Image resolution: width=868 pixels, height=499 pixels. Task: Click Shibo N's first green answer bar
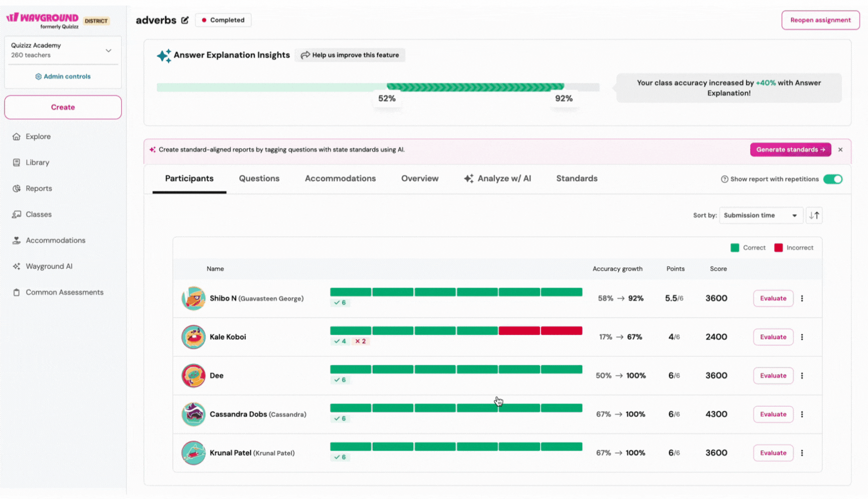(x=351, y=292)
